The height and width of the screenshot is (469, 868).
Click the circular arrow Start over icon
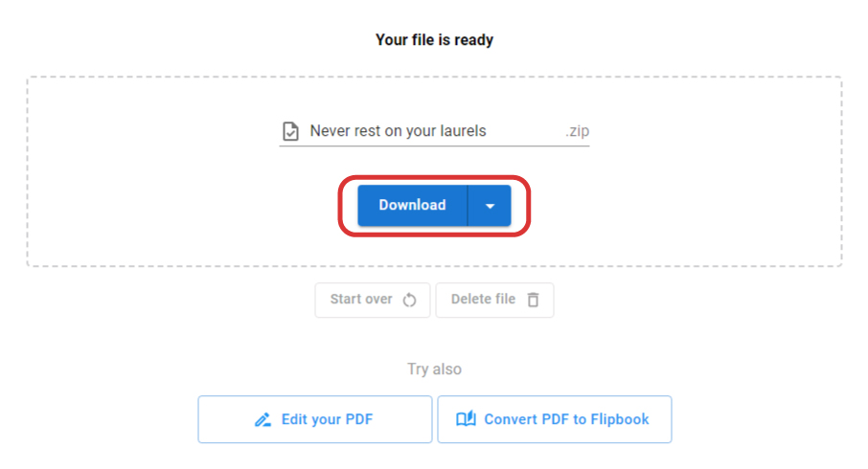point(409,300)
